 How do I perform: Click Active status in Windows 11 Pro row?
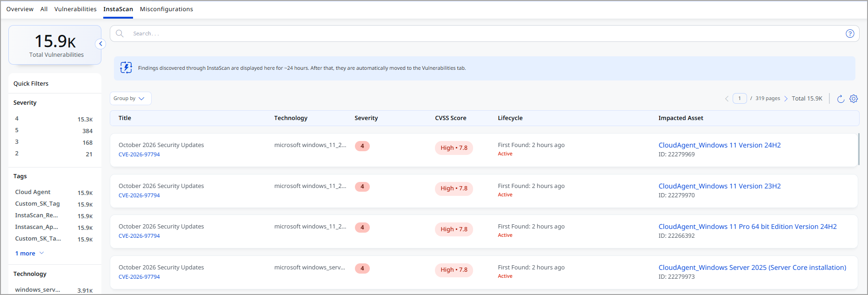point(505,235)
